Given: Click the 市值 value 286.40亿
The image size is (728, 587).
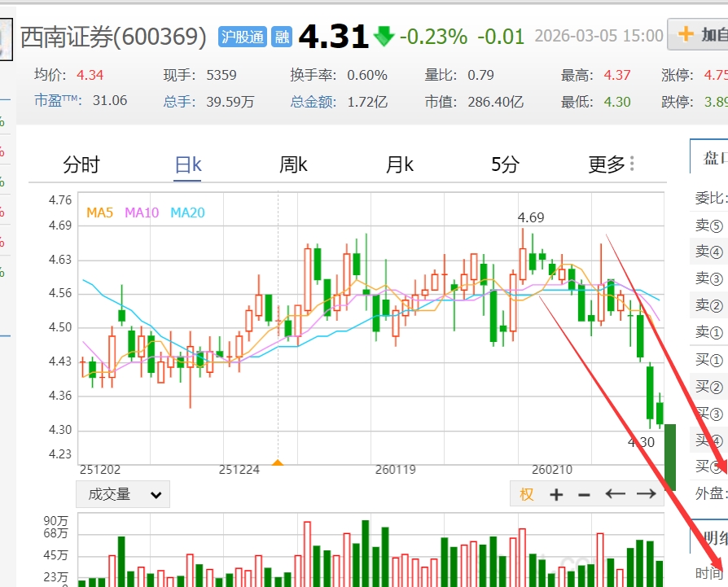Looking at the screenshot, I should pyautogui.click(x=495, y=102).
